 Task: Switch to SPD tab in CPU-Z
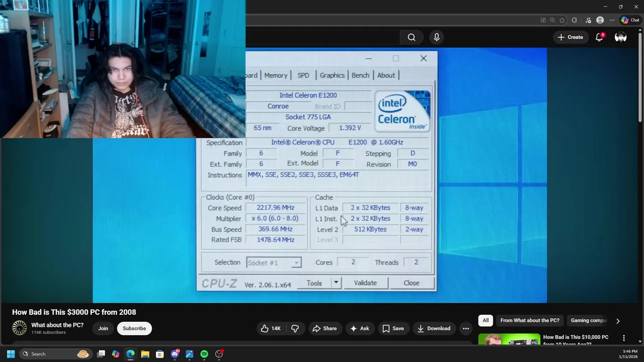point(303,75)
